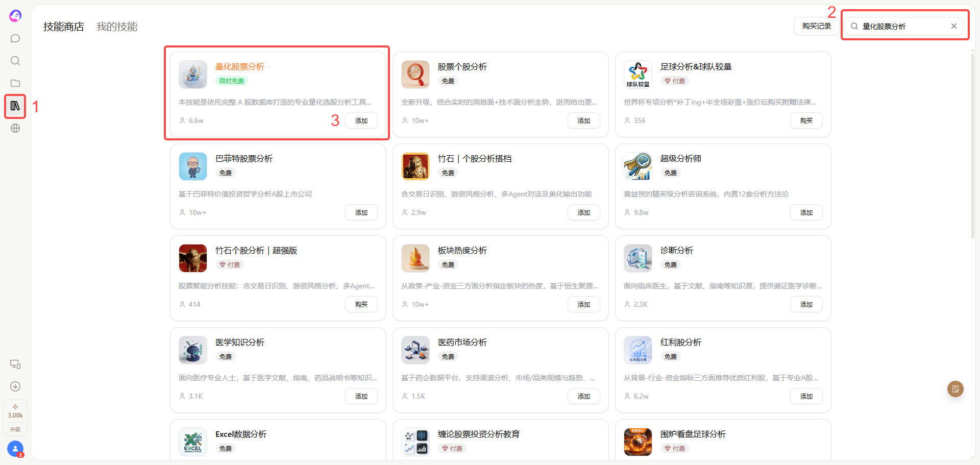The image size is (980, 465).
Task: Open Excel数据分析 skill icon
Action: [x=193, y=442]
